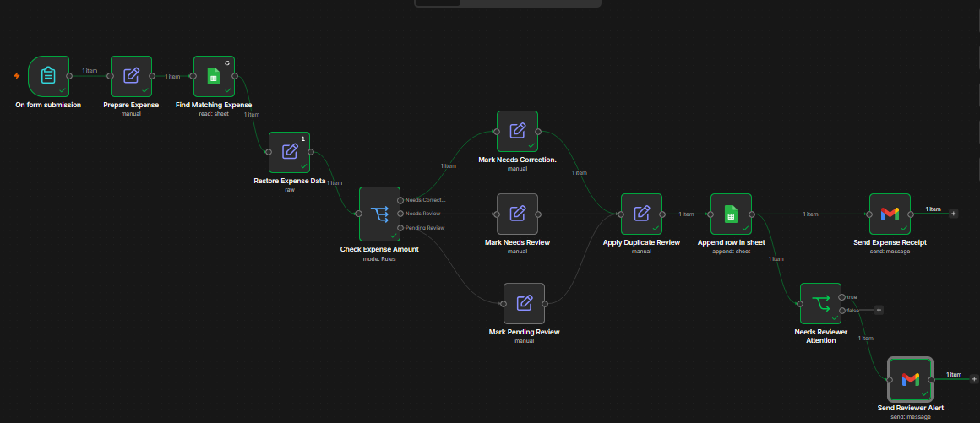
Task: Open the Needs Reviewer Attention If node
Action: click(820, 304)
